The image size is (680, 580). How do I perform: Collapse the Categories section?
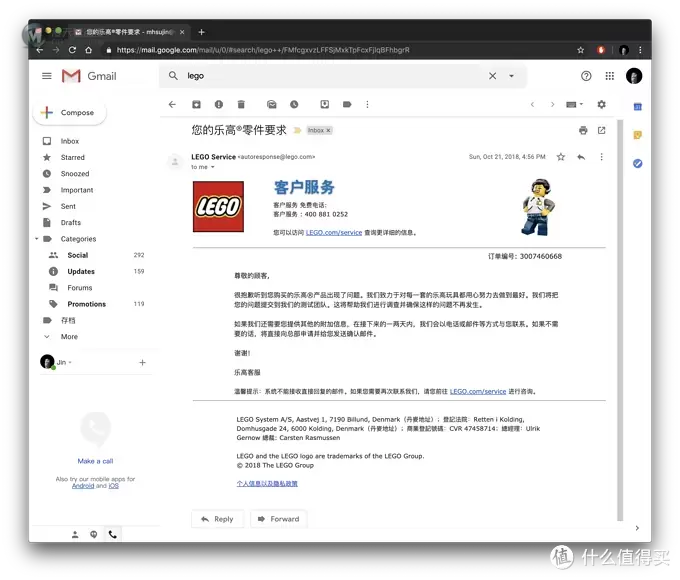point(37,239)
